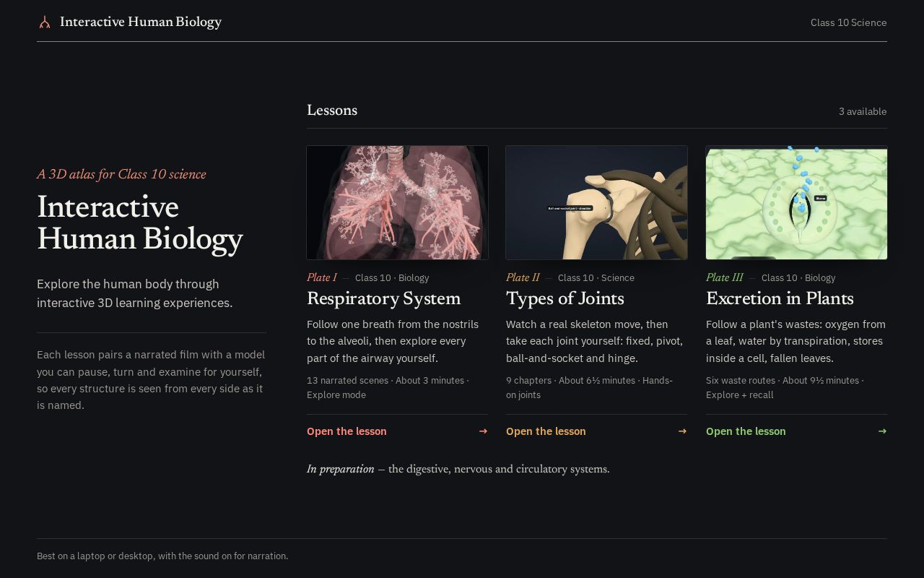The height and width of the screenshot is (578, 924).
Task: Click the 'Plate III' label
Action: click(x=724, y=277)
